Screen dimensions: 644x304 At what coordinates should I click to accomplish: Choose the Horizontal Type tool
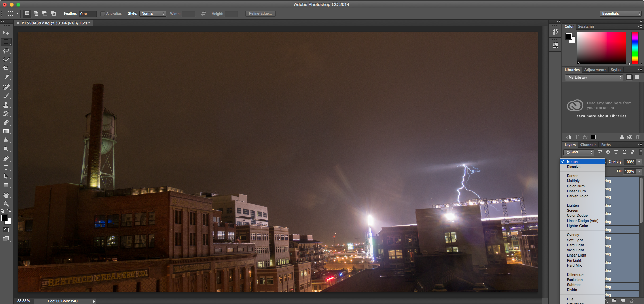point(6,168)
